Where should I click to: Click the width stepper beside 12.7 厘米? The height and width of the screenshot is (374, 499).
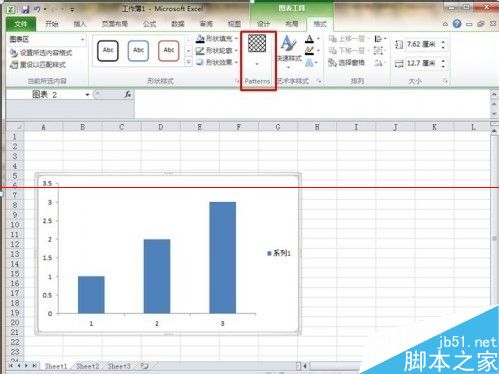[x=443, y=64]
